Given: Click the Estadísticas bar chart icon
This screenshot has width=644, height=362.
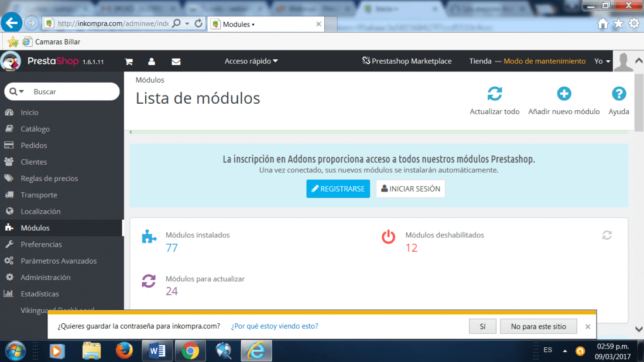Looking at the screenshot, I should 8,293.
